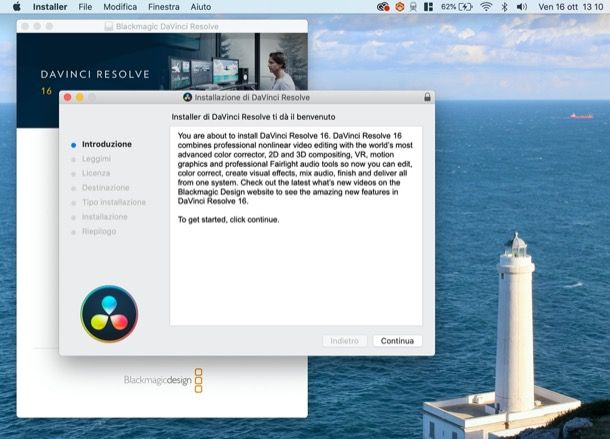The image size is (610, 439).
Task: Open the Finestra menu
Action: click(164, 7)
